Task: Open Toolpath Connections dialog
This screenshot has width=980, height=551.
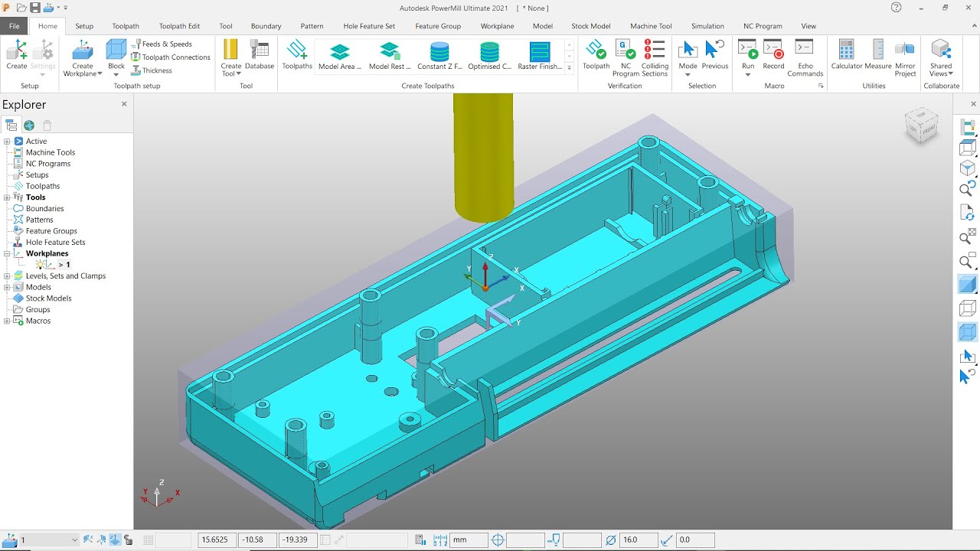Action: 170,57
